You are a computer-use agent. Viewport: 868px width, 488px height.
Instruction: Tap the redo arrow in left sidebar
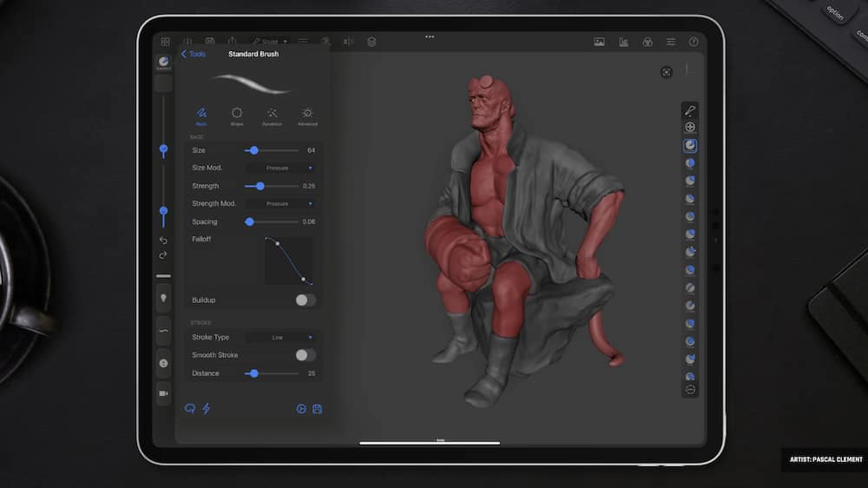click(x=163, y=255)
